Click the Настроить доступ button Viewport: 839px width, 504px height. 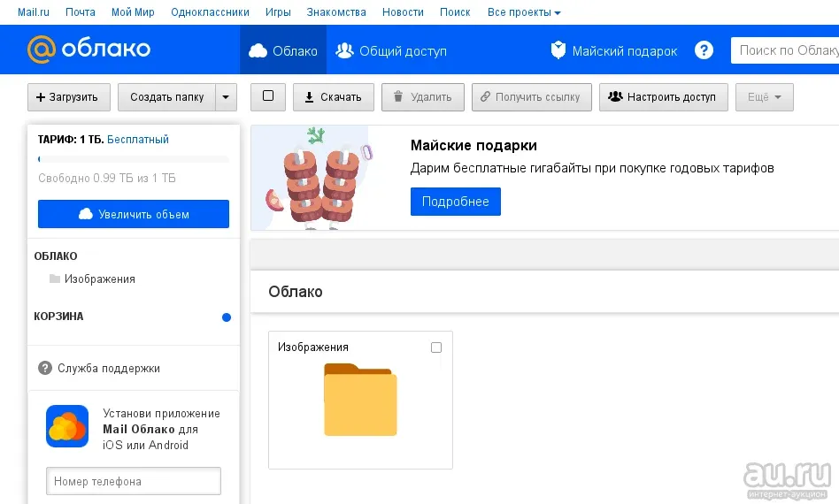point(664,97)
